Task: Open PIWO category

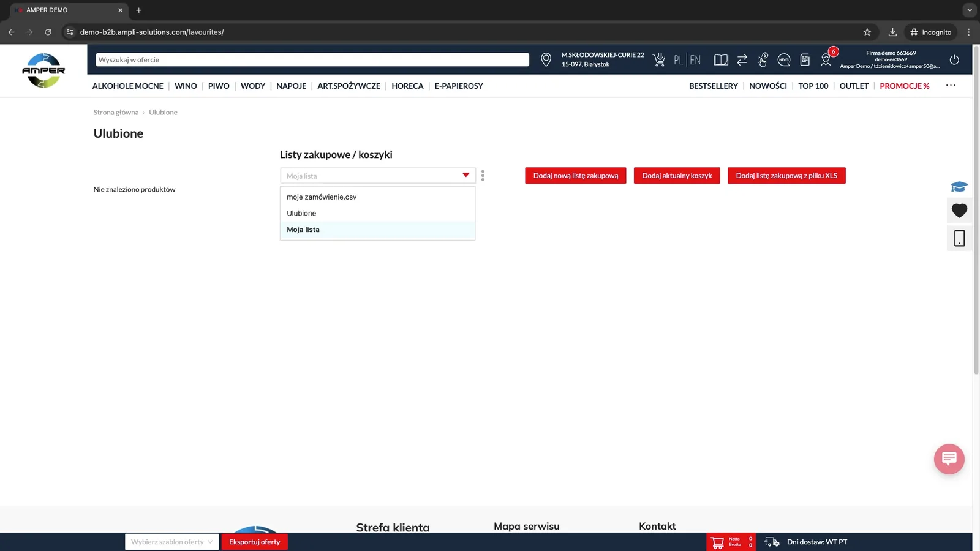Action: [x=219, y=86]
